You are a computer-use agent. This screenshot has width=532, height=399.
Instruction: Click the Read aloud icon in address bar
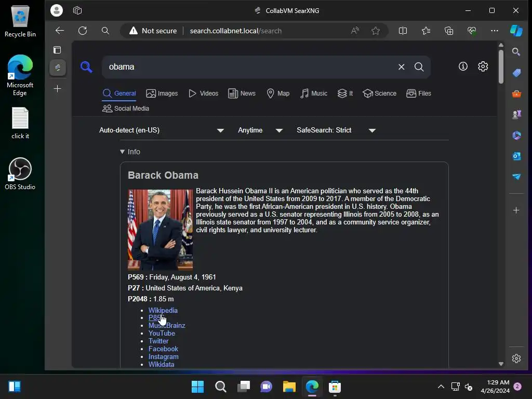click(355, 31)
